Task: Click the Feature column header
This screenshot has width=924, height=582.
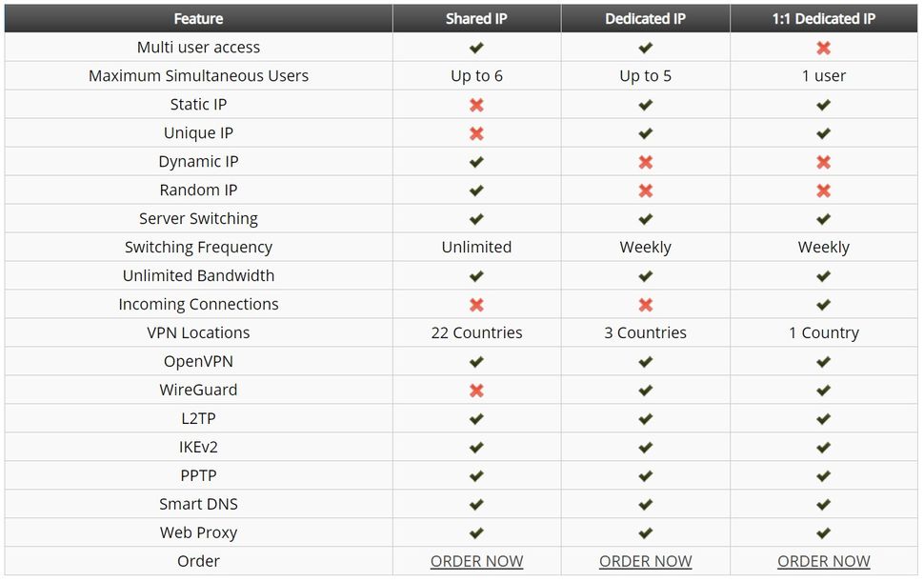Action: coord(198,19)
